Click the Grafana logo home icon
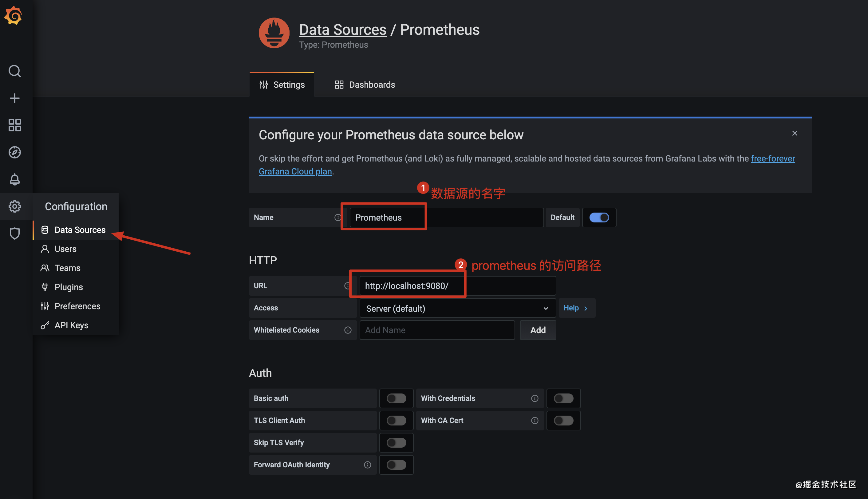The width and height of the screenshot is (868, 499). tap(13, 15)
